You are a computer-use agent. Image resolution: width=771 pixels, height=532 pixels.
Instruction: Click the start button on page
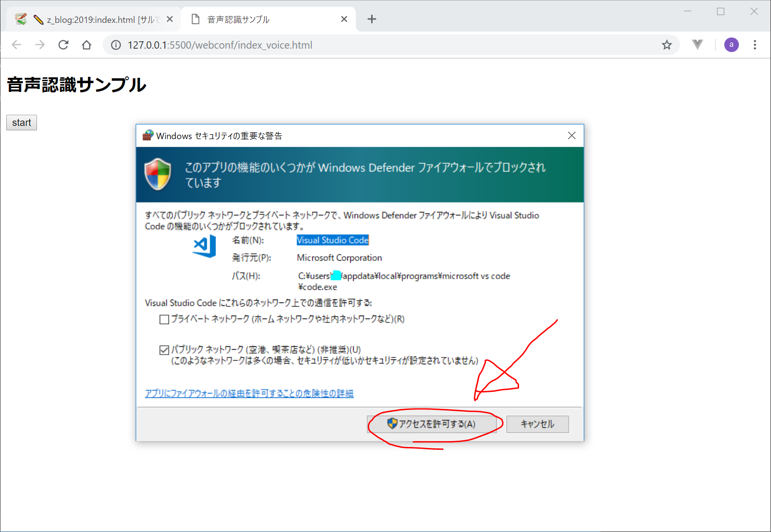(x=21, y=123)
